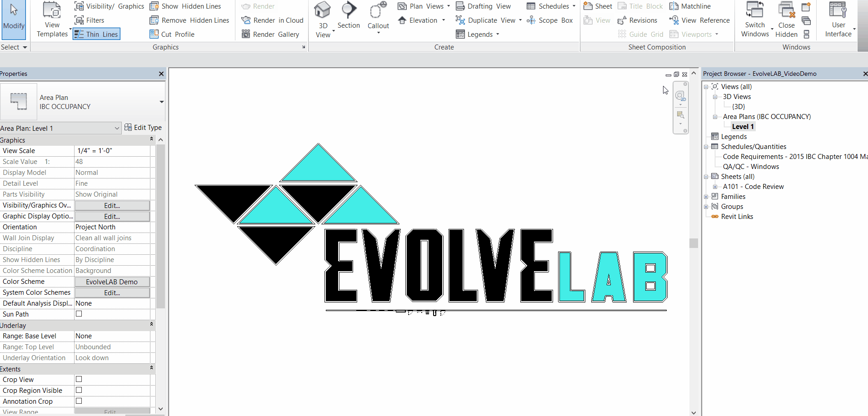The image size is (868, 416).
Task: Collapse the Graphics properties group
Action: pyautogui.click(x=151, y=139)
